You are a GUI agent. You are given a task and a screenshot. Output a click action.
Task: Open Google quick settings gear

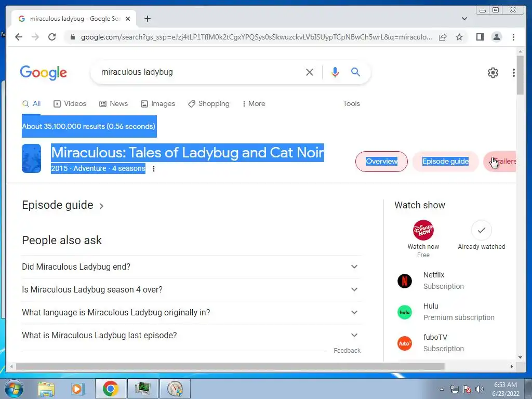[x=493, y=73]
